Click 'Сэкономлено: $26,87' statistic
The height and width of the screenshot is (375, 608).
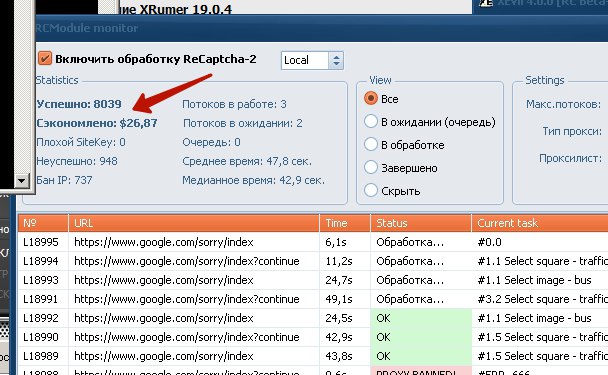[97, 123]
